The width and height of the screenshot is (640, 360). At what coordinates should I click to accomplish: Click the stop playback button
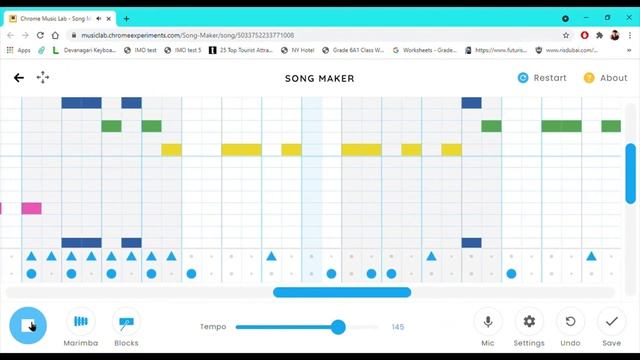click(x=28, y=325)
